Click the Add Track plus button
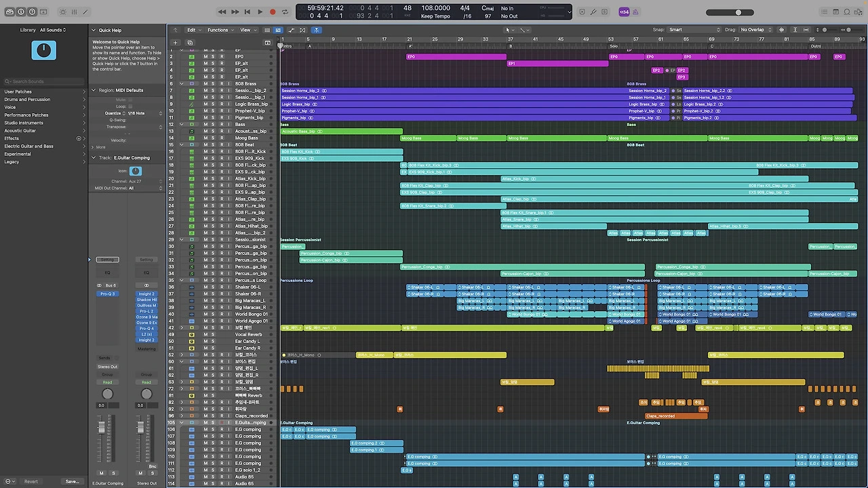 coord(175,43)
